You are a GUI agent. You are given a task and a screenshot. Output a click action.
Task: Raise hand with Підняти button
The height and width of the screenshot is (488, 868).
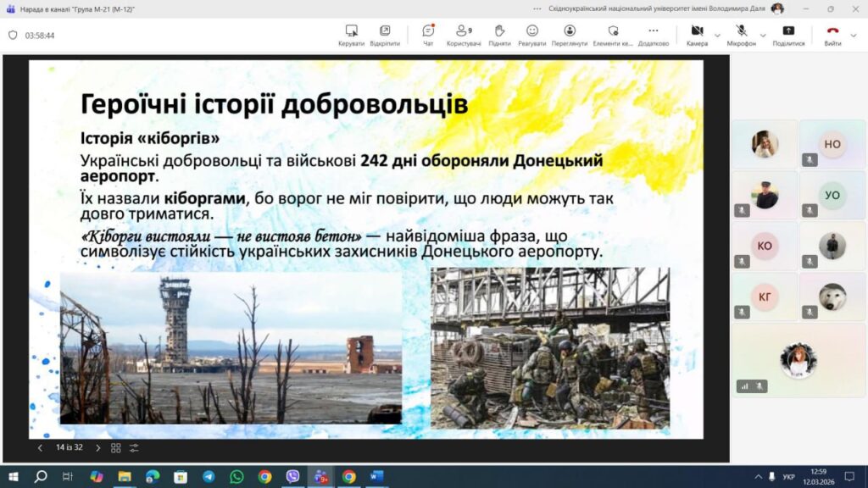(x=499, y=35)
